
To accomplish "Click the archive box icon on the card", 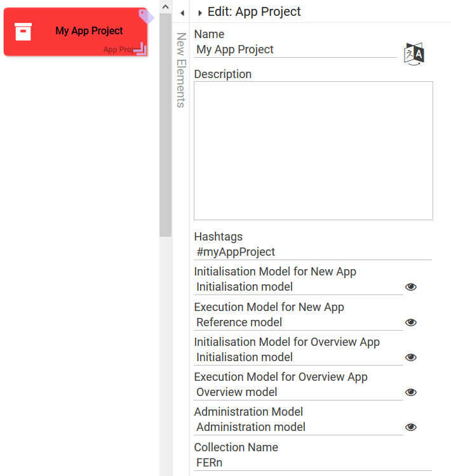I will [24, 31].
